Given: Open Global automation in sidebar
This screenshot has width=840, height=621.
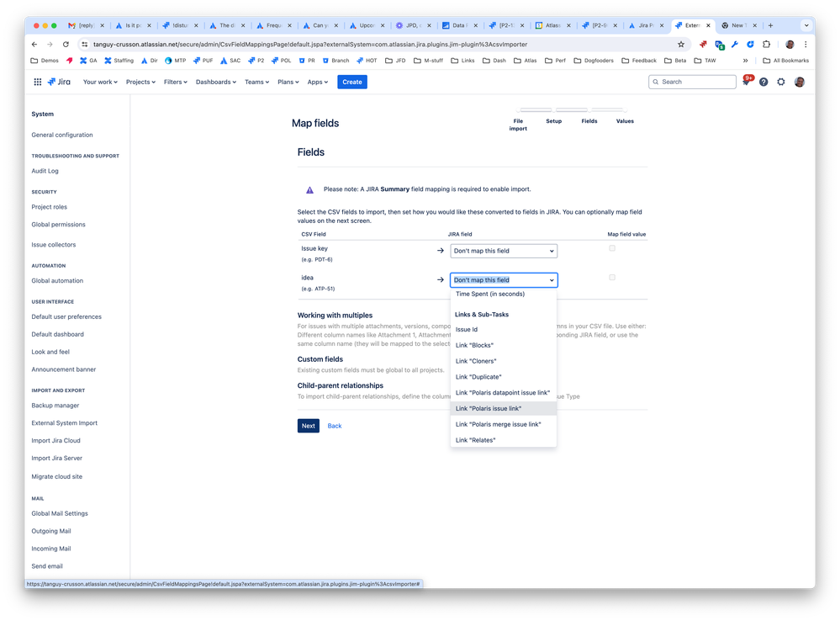Looking at the screenshot, I should coord(57,281).
